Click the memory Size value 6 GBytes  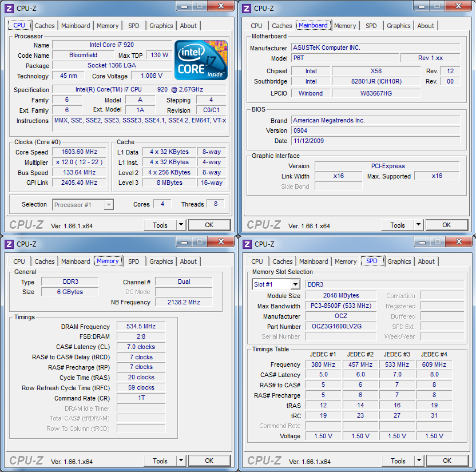(70, 292)
